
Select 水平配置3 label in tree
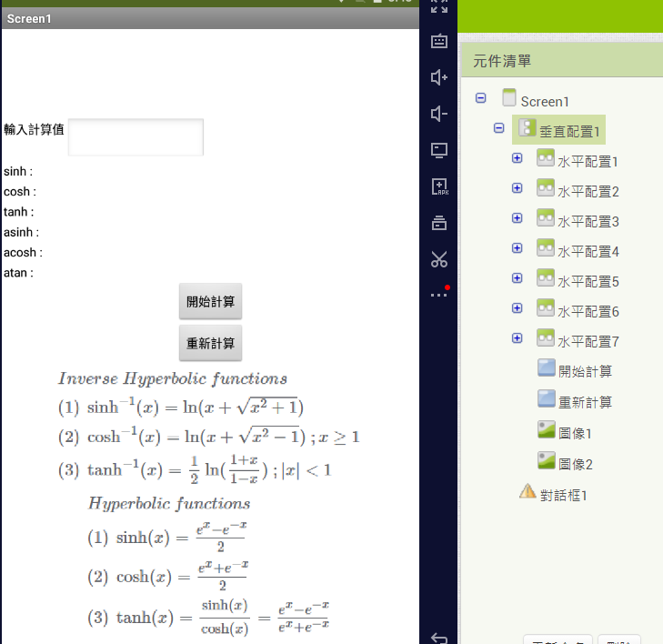coord(588,222)
